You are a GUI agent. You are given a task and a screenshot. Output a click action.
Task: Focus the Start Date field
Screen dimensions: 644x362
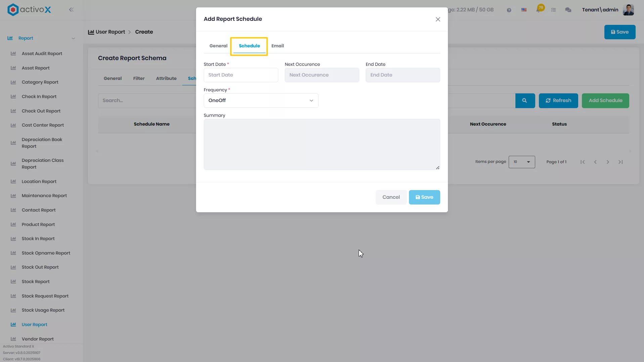[241, 75]
